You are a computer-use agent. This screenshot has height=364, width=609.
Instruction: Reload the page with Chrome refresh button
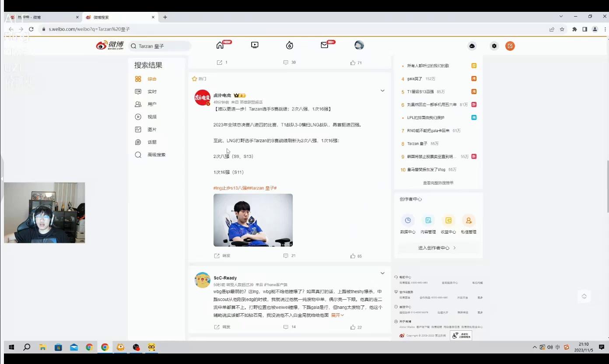pos(31,29)
